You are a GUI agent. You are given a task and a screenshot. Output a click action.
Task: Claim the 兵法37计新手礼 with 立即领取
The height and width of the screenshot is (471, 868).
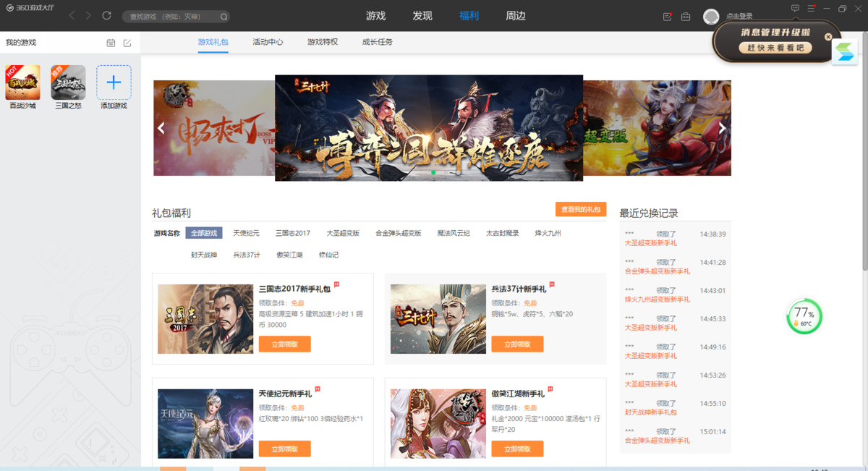point(518,344)
